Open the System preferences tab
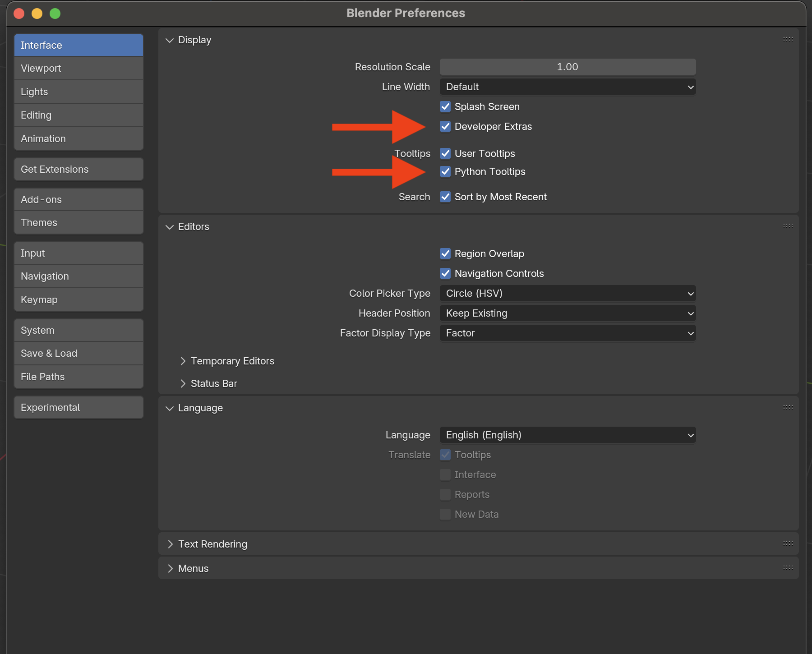 click(x=78, y=330)
